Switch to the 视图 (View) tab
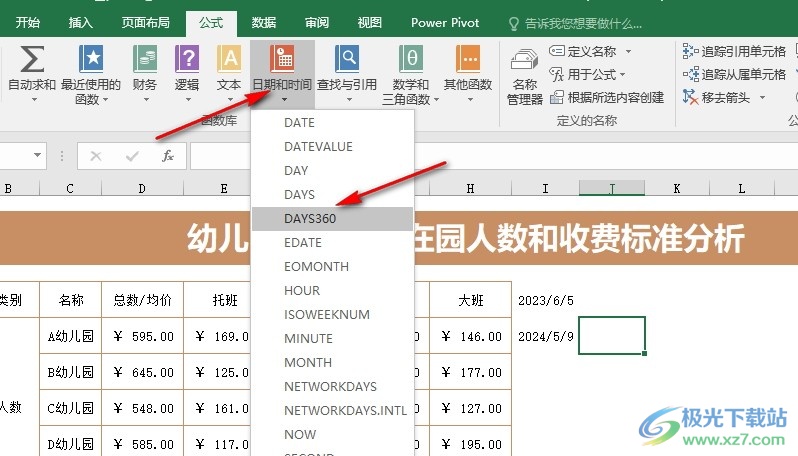This screenshot has width=798, height=456. pos(369,22)
